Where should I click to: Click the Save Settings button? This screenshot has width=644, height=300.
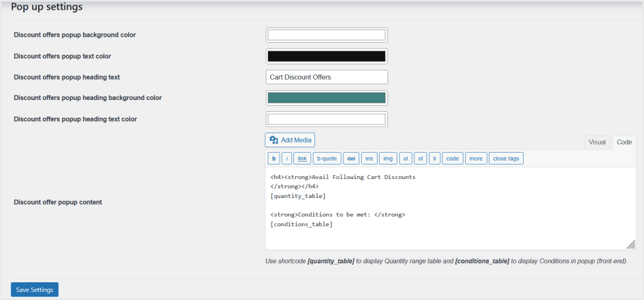[x=35, y=289]
